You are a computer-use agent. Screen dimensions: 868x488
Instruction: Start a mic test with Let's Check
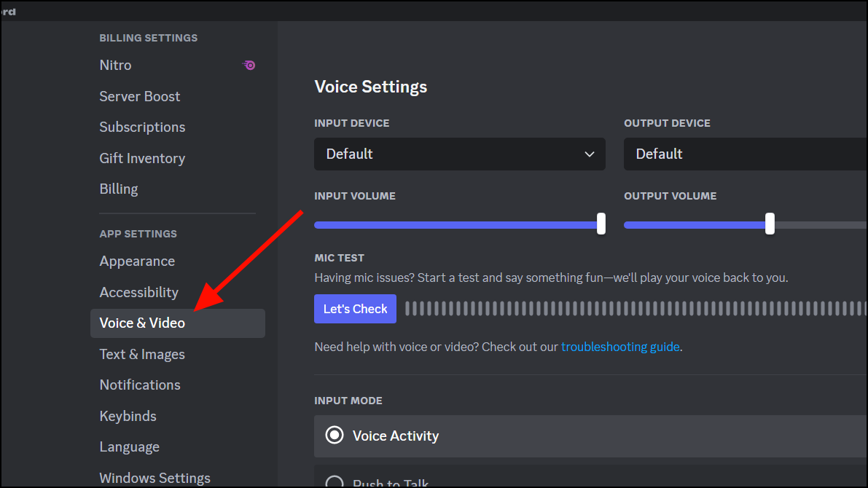(x=355, y=309)
